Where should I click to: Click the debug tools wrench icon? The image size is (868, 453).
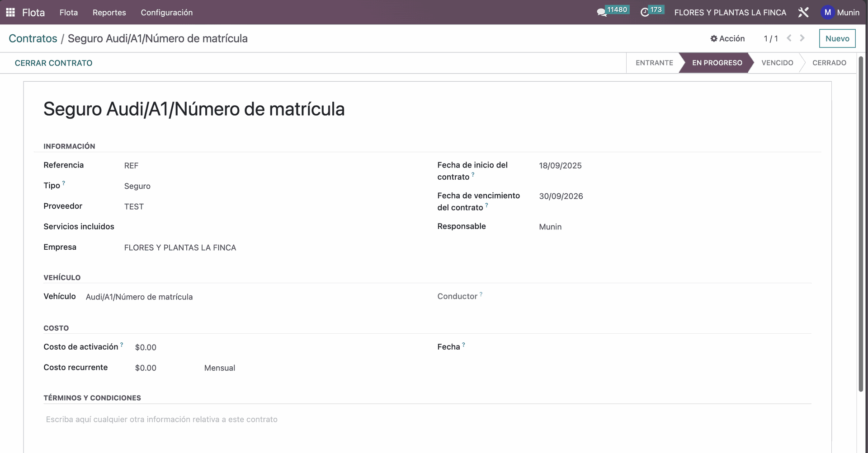tap(803, 12)
